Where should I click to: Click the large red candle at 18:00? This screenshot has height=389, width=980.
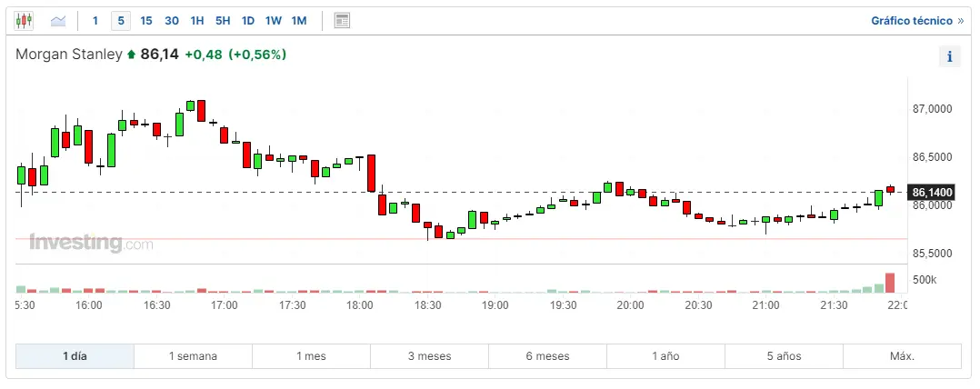[x=371, y=173]
